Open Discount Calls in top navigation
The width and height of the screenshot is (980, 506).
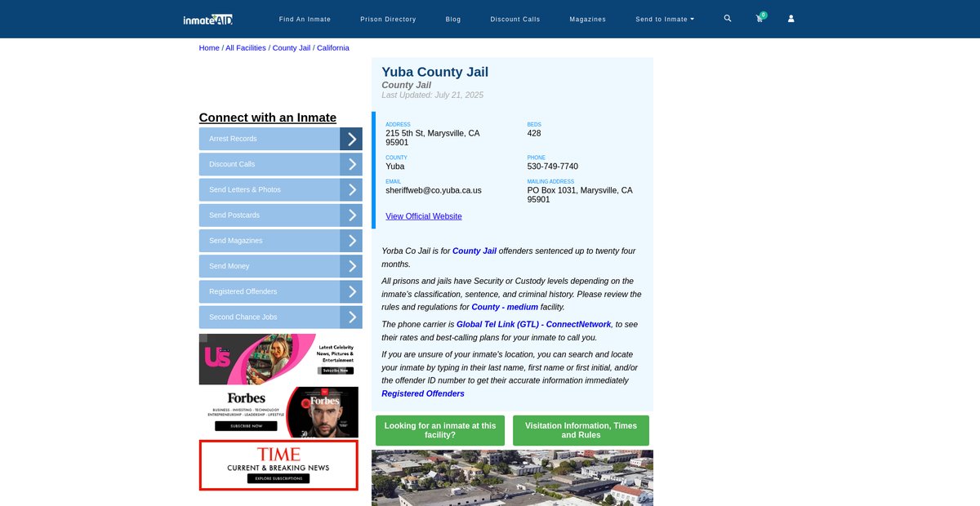515,19
